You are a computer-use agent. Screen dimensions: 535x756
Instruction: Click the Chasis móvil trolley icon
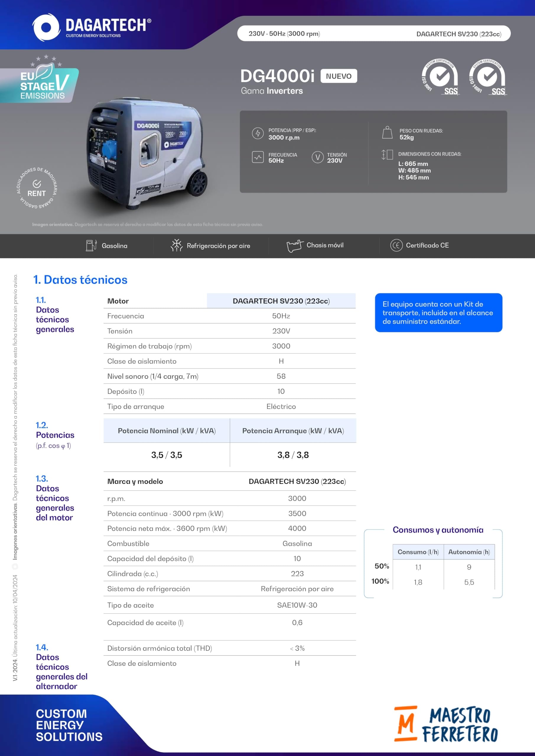click(295, 246)
